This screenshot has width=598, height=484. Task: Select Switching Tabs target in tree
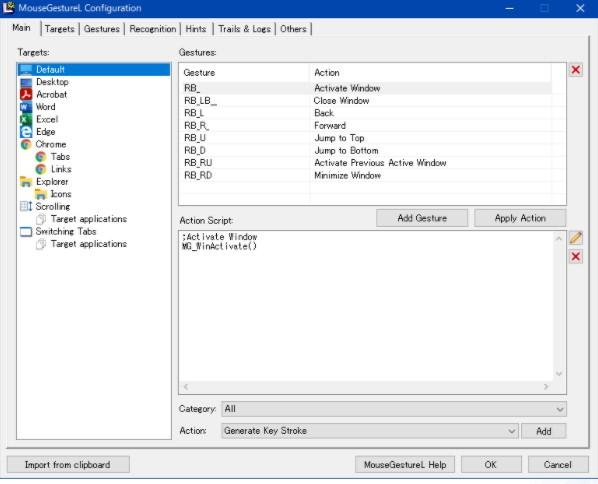point(66,232)
